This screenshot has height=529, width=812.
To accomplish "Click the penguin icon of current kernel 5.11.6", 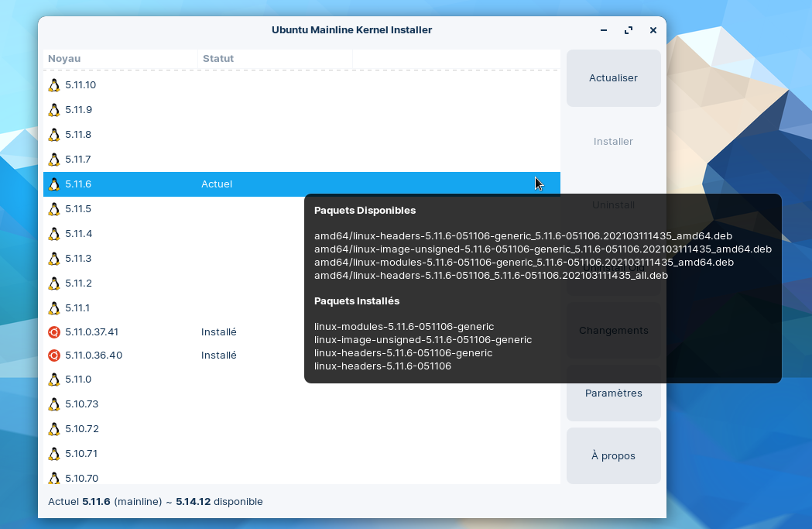I will [x=54, y=184].
